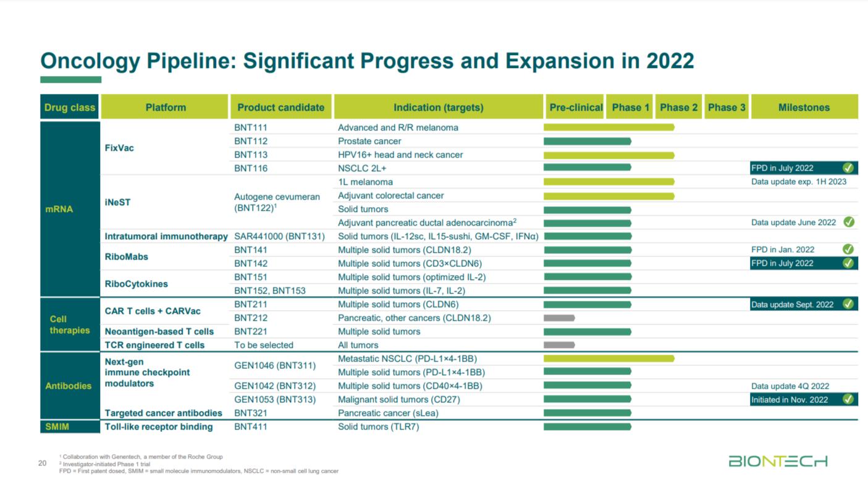
Task: Click GEN1042 (BNT312) candidate
Action: click(275, 386)
